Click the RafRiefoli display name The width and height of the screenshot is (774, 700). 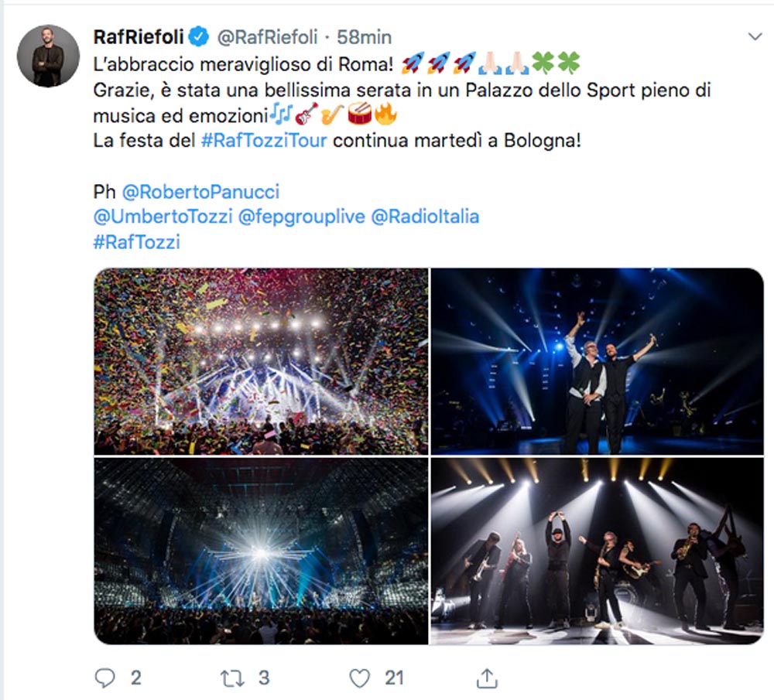[x=139, y=37]
